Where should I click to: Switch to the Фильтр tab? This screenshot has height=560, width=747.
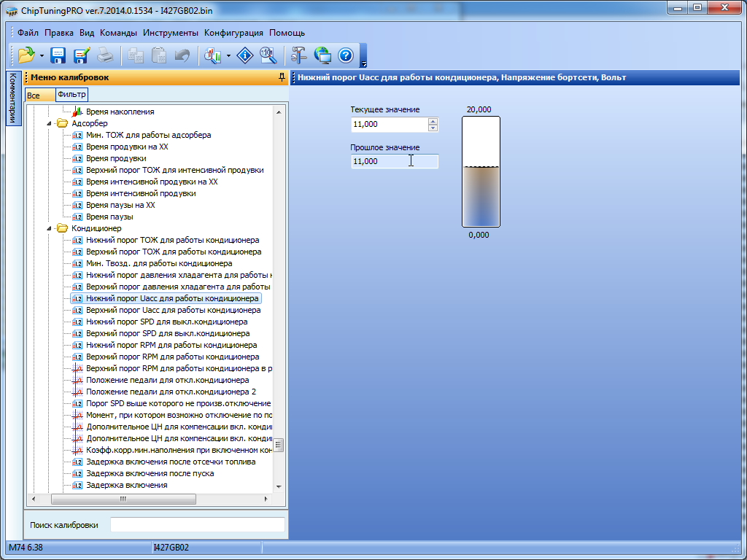[71, 95]
